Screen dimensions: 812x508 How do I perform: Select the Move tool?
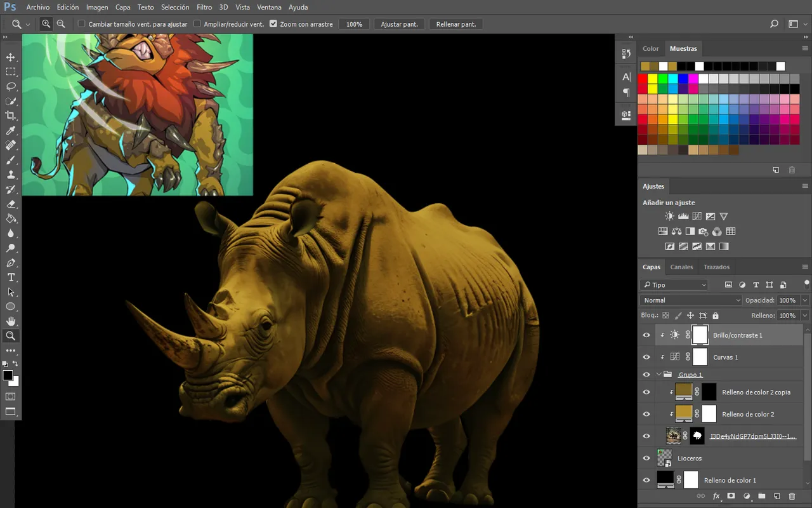11,57
